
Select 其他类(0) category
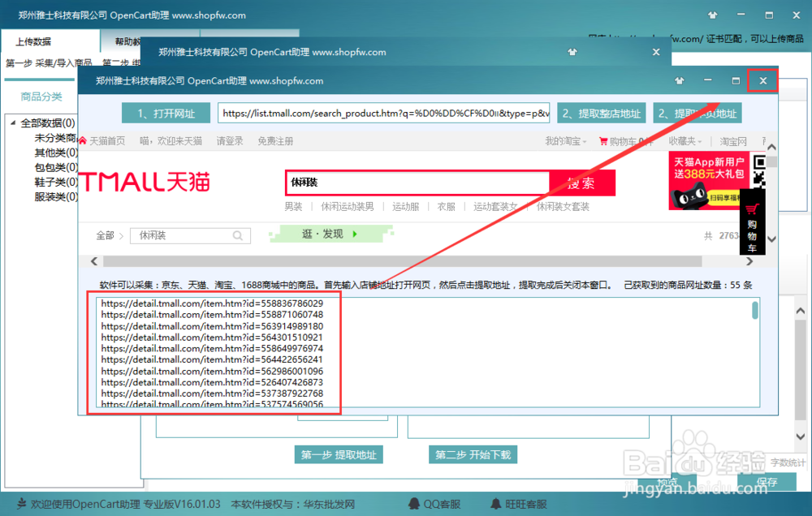56,153
